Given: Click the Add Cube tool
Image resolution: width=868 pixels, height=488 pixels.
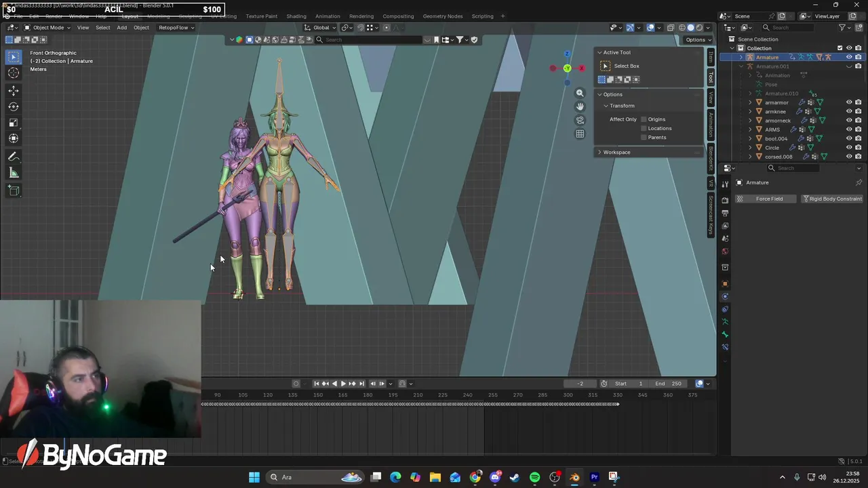Looking at the screenshot, I should pyautogui.click(x=14, y=190).
